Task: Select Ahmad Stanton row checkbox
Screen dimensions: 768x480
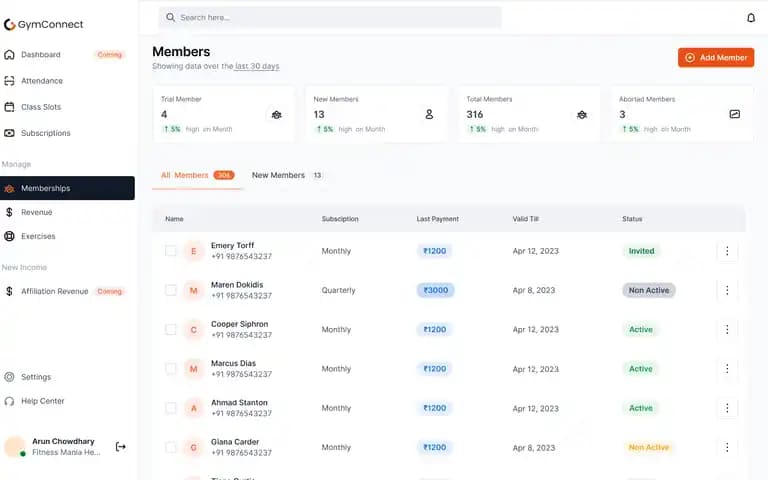Action: point(170,408)
